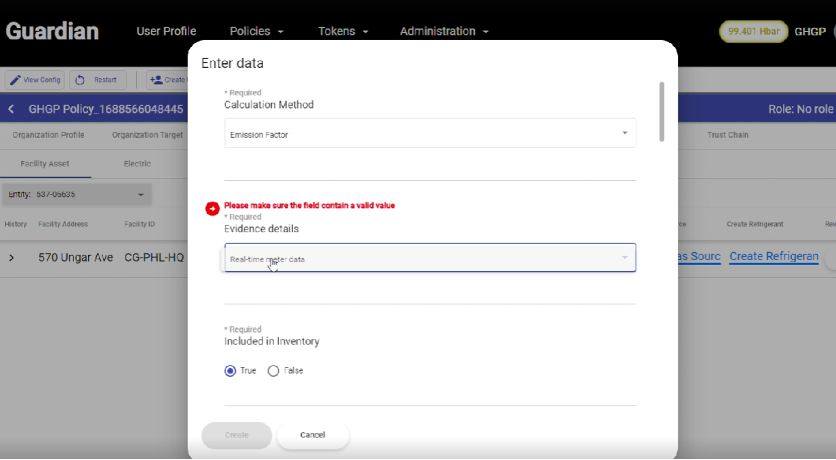Click the add-user Create icon in toolbar
The image size is (836, 460).
click(157, 80)
